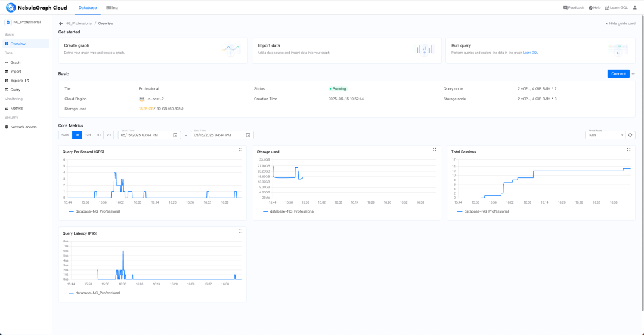644x335 pixels.
Task: Toggle QPS chart legend database-NG_Professional
Action: click(94, 211)
